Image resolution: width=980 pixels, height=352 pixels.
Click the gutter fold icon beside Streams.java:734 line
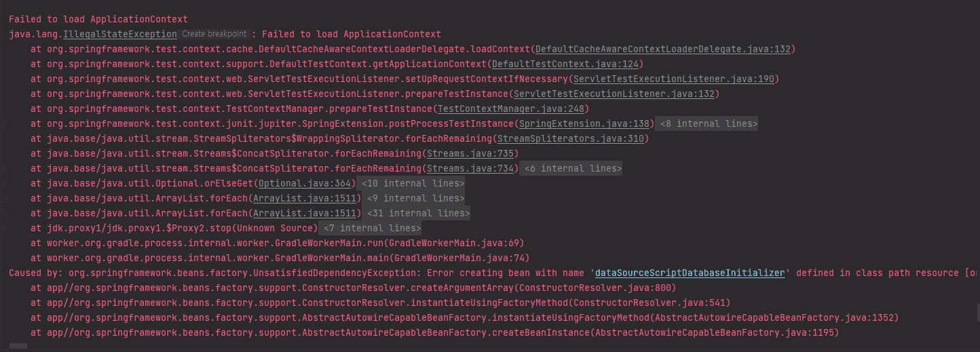click(5, 168)
